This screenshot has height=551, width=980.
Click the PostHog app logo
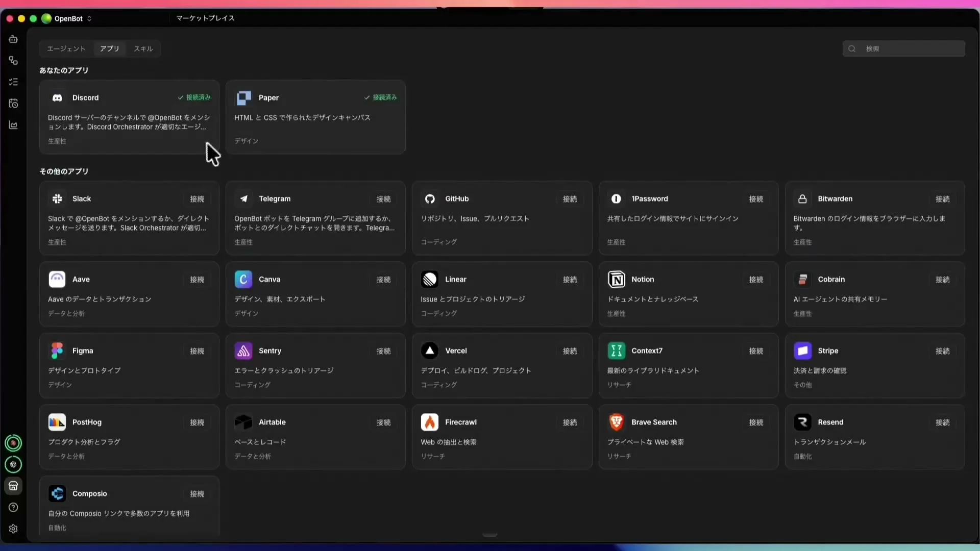[57, 422]
